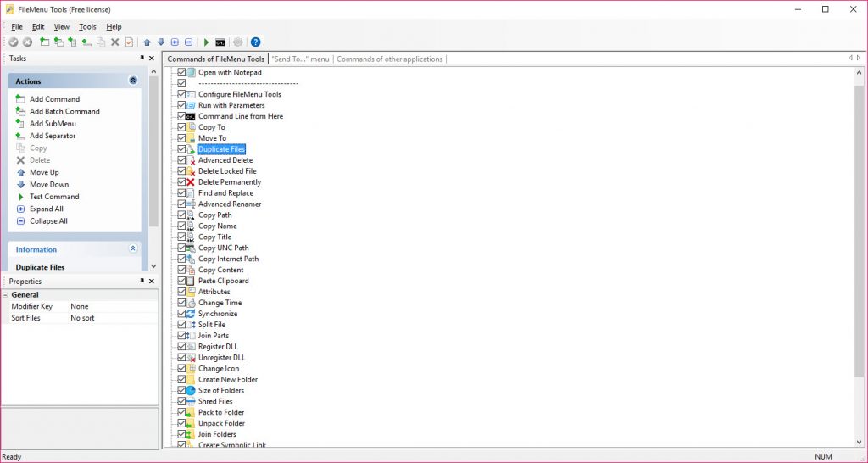Click the toolbar command line console icon
The width and height of the screenshot is (868, 463).
tap(220, 42)
